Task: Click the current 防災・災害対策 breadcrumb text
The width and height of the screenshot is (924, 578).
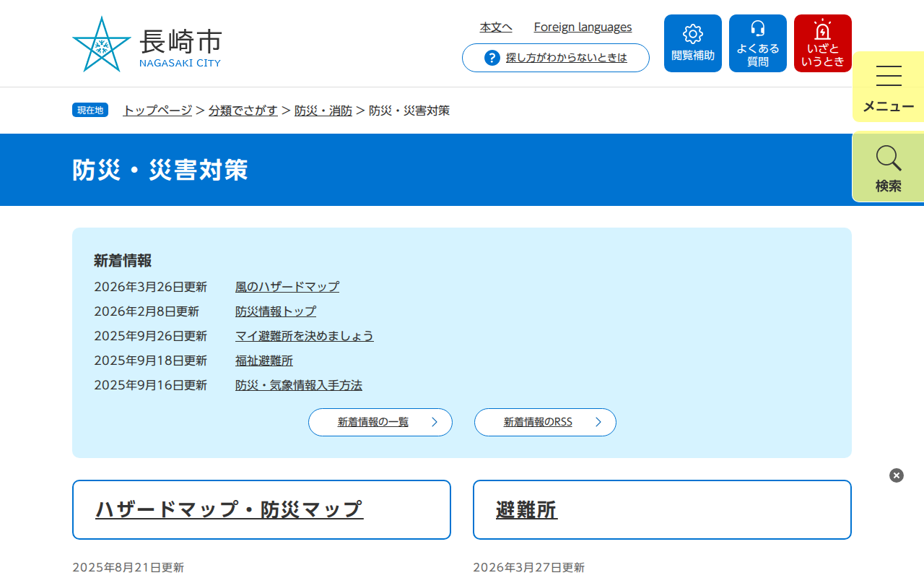Action: (409, 111)
